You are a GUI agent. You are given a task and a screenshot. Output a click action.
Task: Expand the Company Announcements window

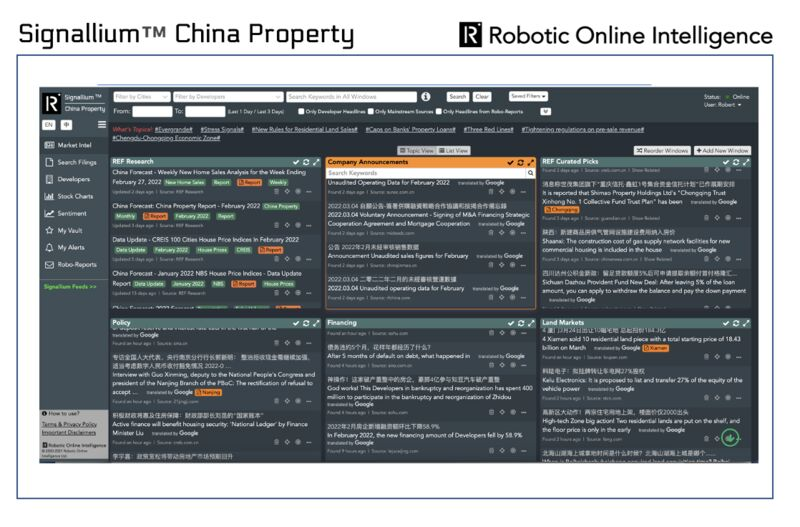531,163
